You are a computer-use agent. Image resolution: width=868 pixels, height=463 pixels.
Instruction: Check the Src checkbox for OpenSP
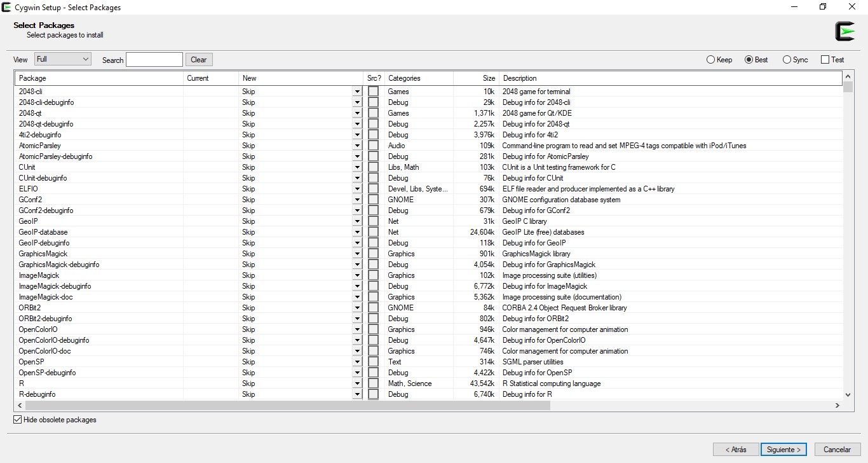click(373, 362)
